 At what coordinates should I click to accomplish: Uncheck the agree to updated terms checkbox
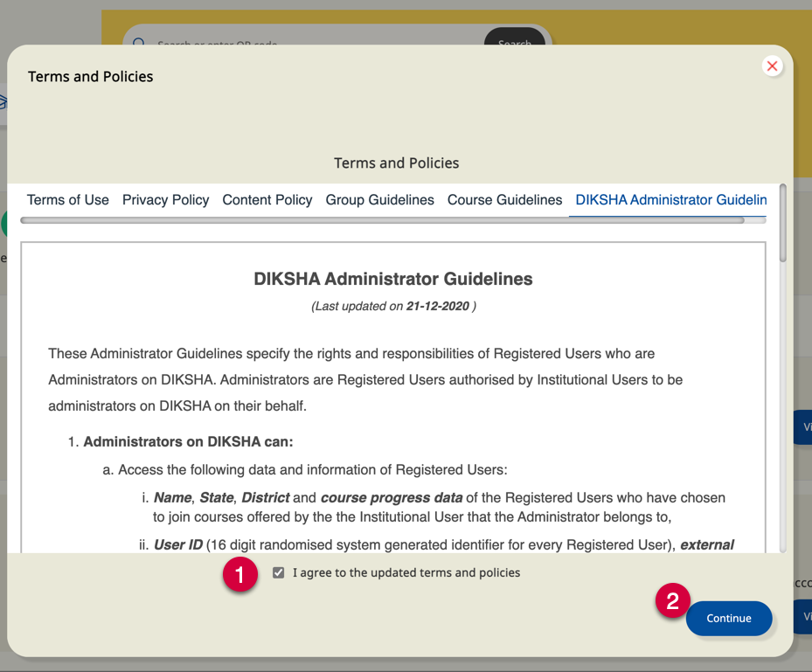tap(279, 573)
